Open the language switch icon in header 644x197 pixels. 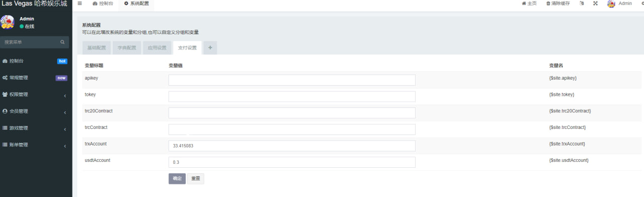pyautogui.click(x=582, y=4)
